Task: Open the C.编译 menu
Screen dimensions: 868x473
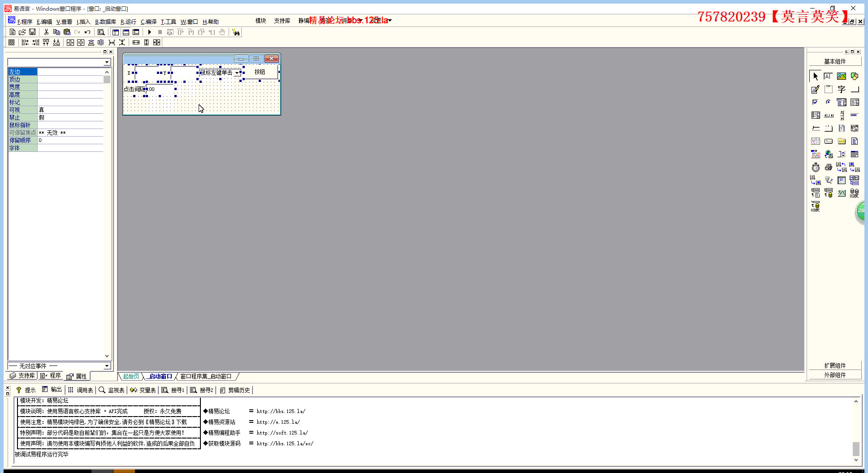Action: click(x=148, y=21)
